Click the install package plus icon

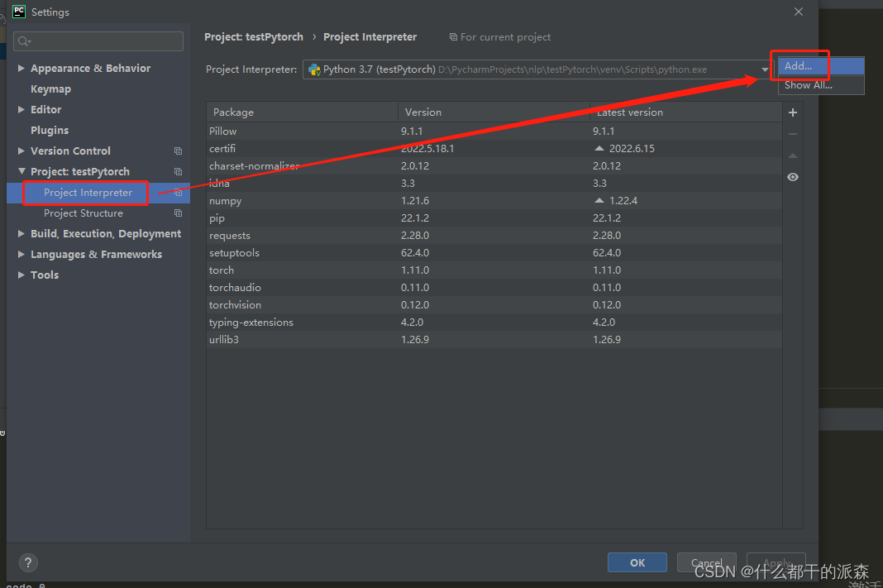click(x=792, y=112)
